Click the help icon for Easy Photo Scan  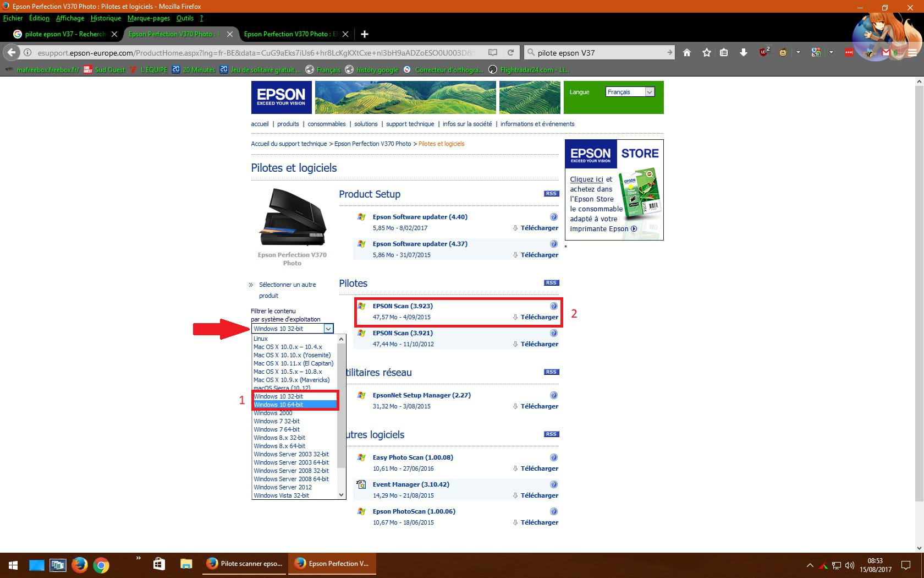554,457
